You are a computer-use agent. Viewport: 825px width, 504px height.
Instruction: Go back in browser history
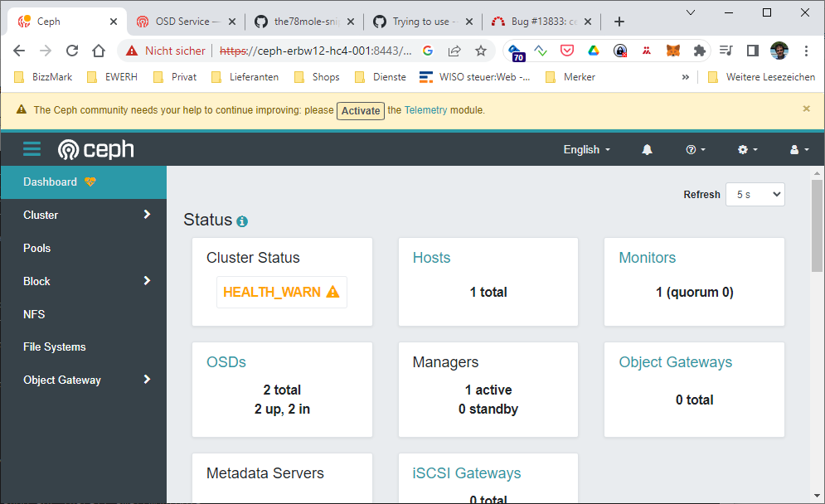pyautogui.click(x=19, y=51)
